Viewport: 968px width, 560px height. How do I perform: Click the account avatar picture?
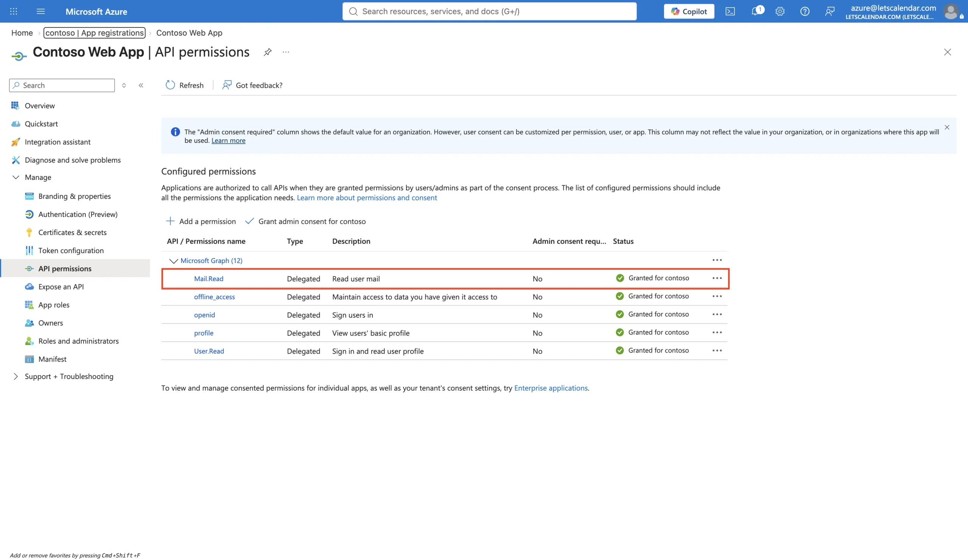point(950,11)
